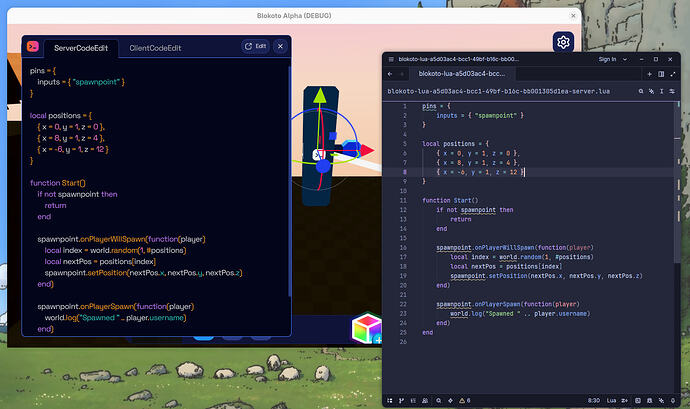Select the ServerCodeEdit tab

(x=81, y=47)
